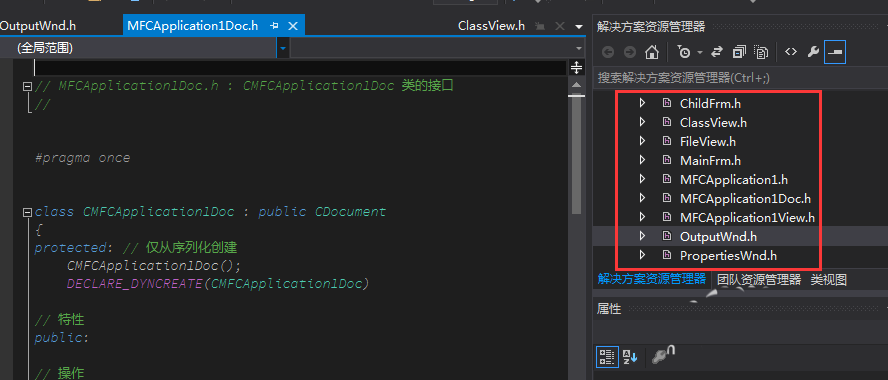The image size is (888, 380).
Task: Toggle the Preview Selected Items icon
Action: [x=835, y=52]
